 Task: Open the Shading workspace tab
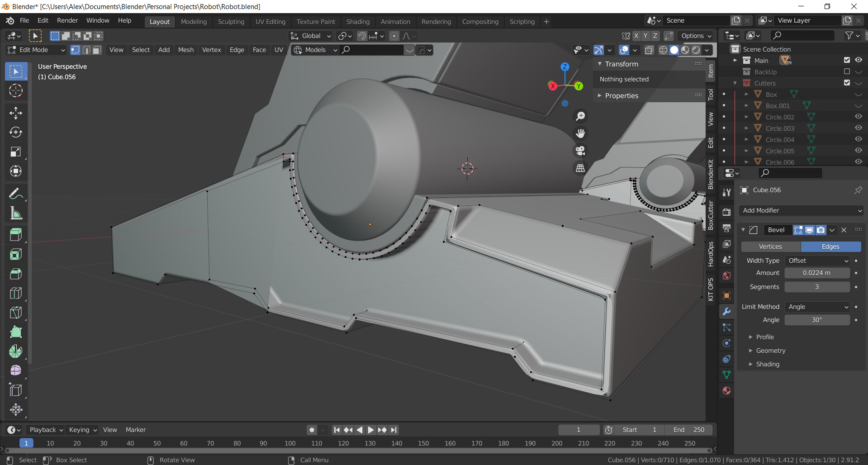coord(358,22)
